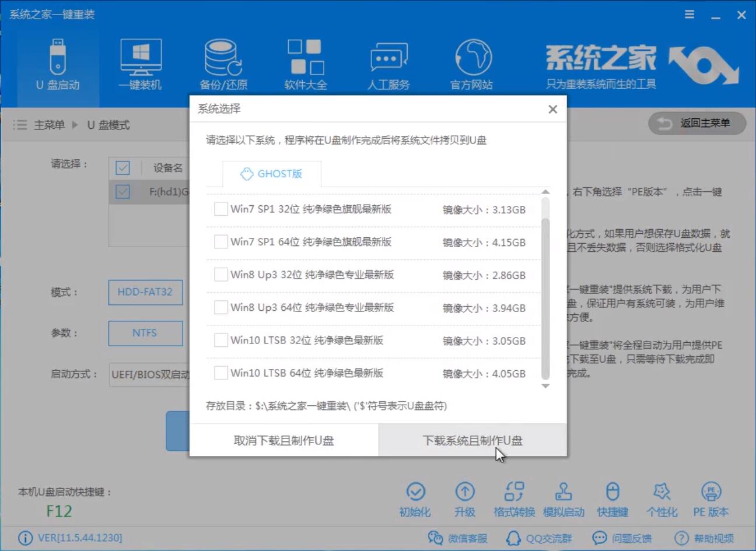Click the 初始化 initialize icon
This screenshot has width=756, height=551.
point(415,499)
